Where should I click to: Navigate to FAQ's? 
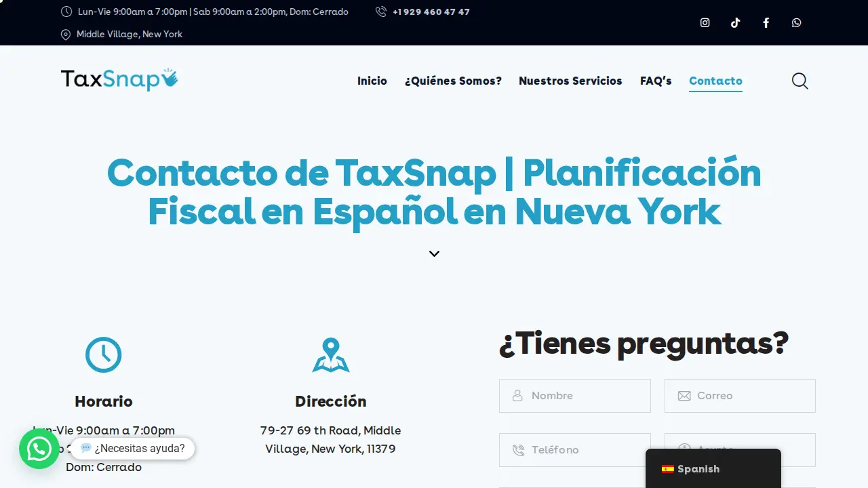pos(656,81)
